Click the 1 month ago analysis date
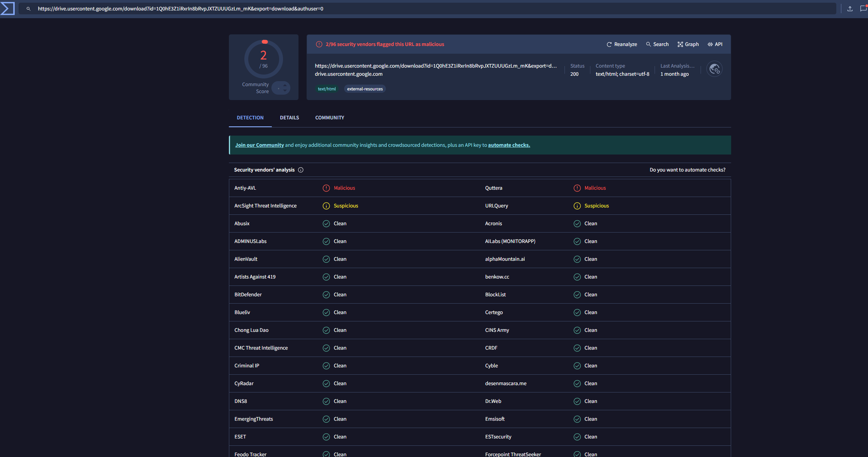Image resolution: width=868 pixels, height=457 pixels. coord(675,74)
